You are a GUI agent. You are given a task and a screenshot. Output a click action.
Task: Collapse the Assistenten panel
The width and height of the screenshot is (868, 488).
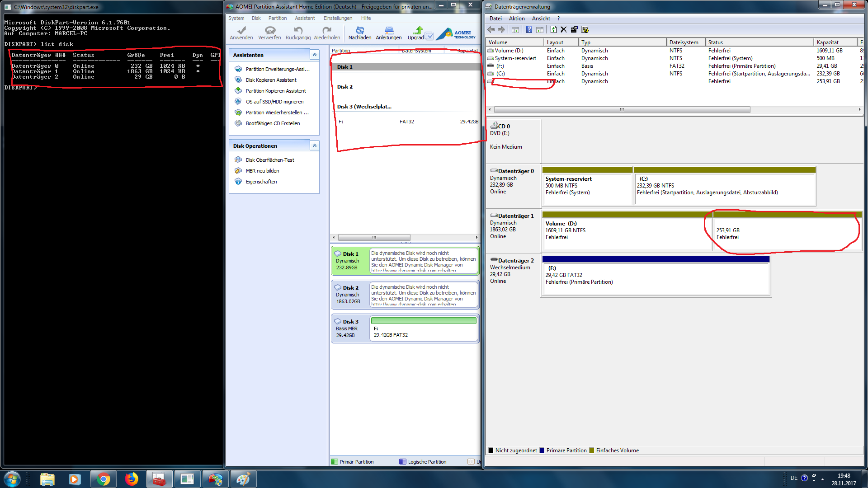[x=314, y=55]
